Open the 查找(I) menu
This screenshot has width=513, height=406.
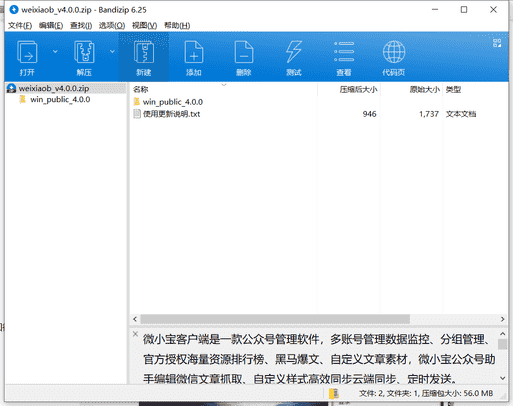click(x=81, y=26)
